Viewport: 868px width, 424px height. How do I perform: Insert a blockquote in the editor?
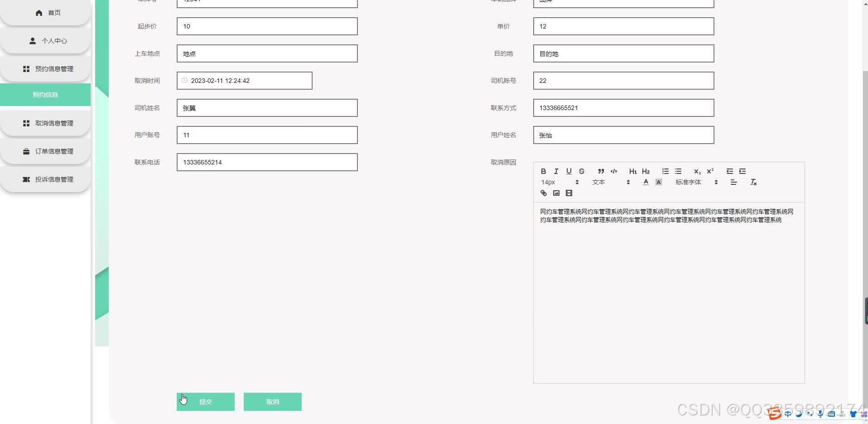[x=601, y=171]
